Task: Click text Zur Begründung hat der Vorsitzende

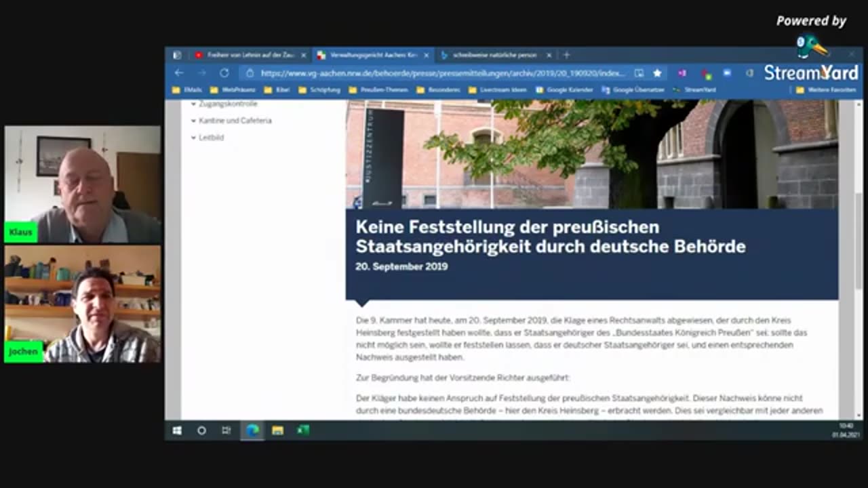Action: click(463, 378)
